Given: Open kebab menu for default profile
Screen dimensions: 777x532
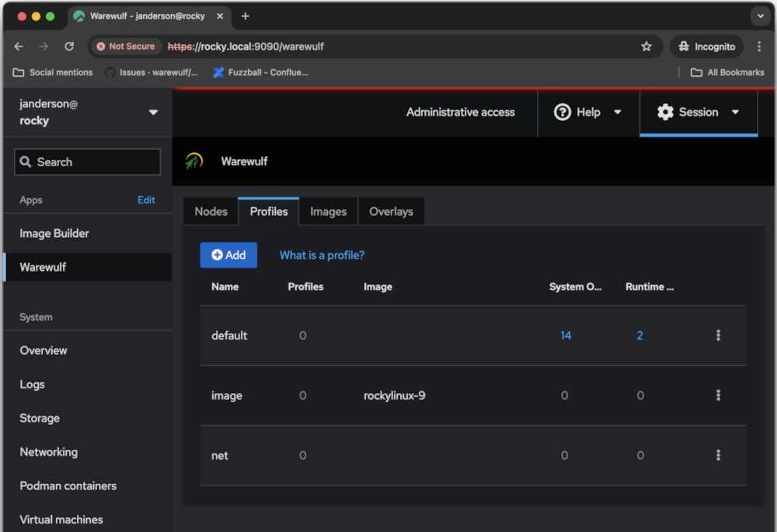Looking at the screenshot, I should (718, 336).
